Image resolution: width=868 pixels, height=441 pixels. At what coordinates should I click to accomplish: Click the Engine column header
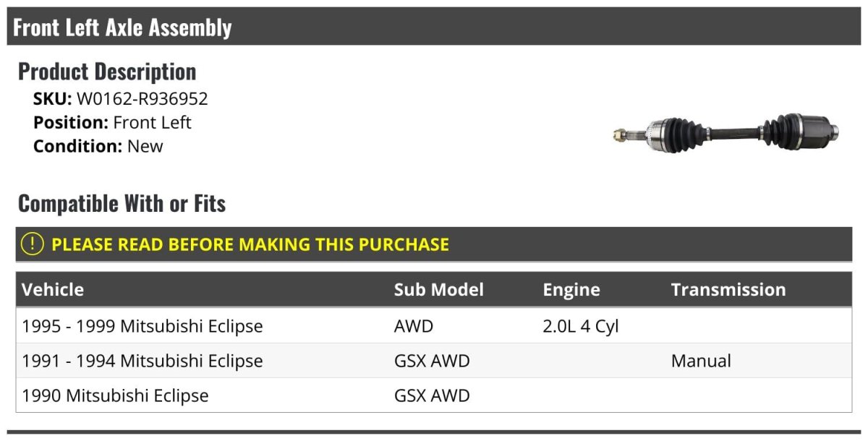tap(571, 290)
